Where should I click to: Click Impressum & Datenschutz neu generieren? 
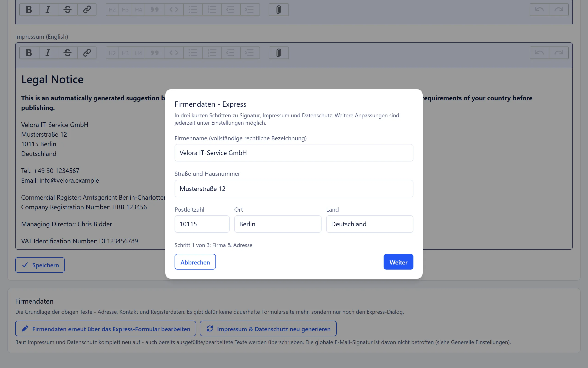268,329
